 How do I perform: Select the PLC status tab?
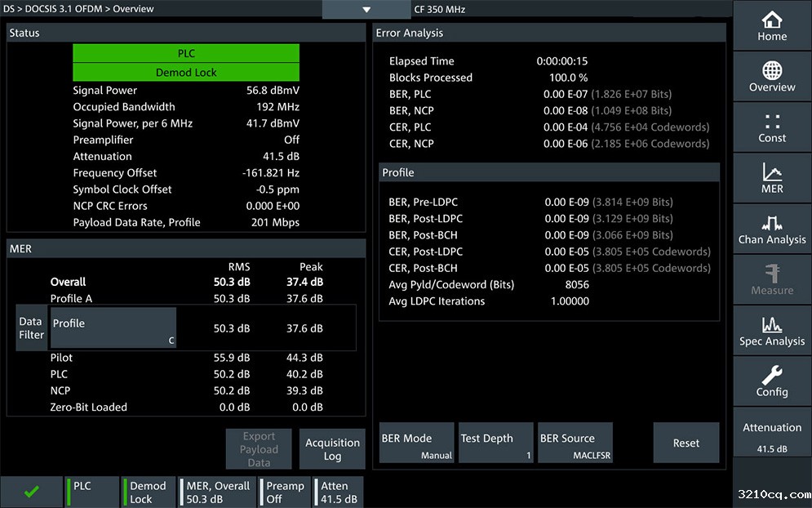pos(92,492)
